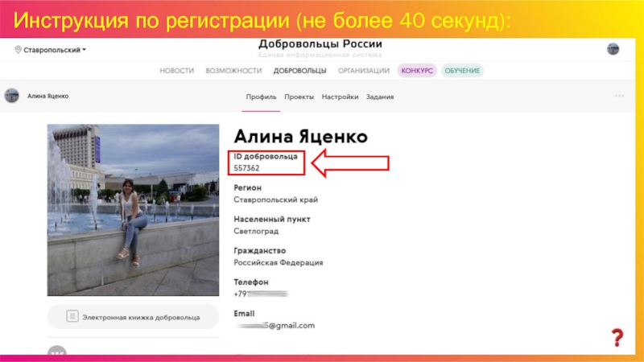Click the red question mark help icon

pos(617,337)
